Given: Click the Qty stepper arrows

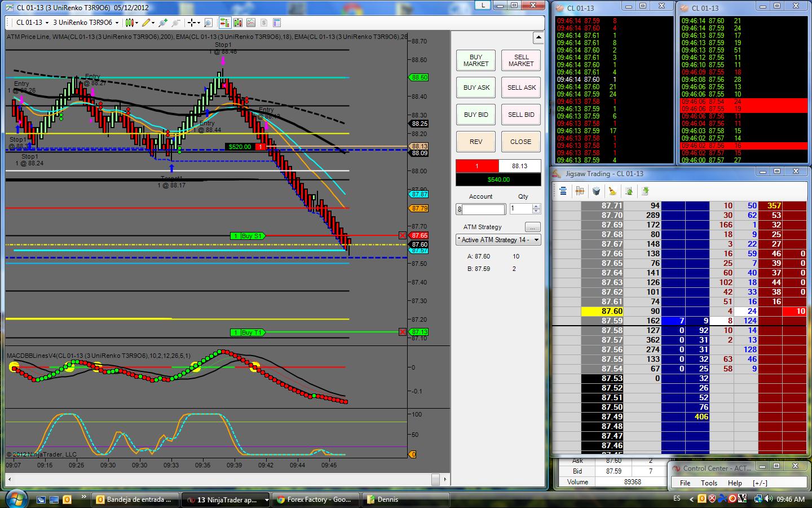Looking at the screenshot, I should 536,209.
